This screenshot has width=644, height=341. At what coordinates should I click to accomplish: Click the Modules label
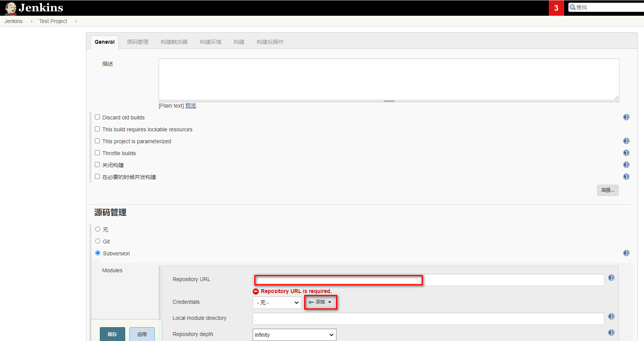[x=112, y=270]
